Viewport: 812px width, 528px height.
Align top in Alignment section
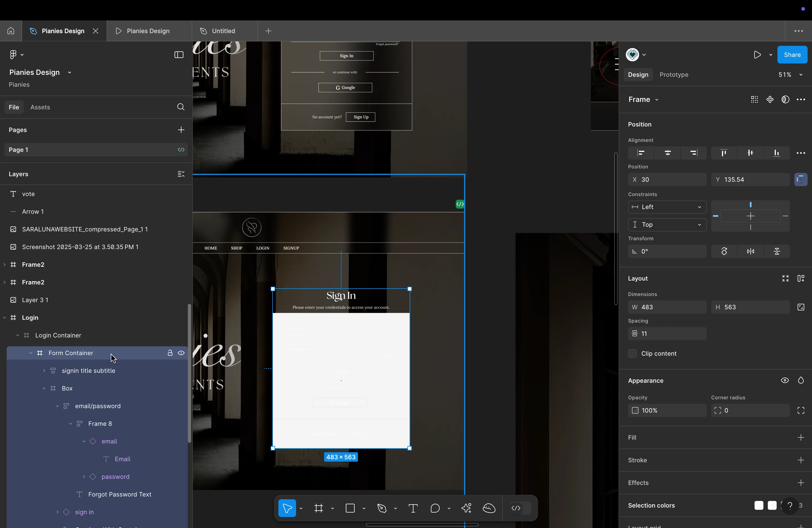click(724, 153)
